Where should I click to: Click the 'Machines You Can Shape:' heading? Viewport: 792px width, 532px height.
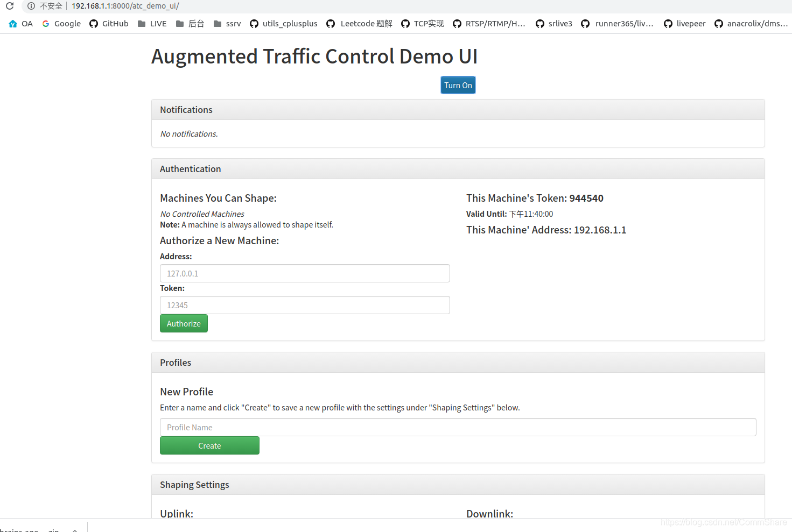(218, 198)
